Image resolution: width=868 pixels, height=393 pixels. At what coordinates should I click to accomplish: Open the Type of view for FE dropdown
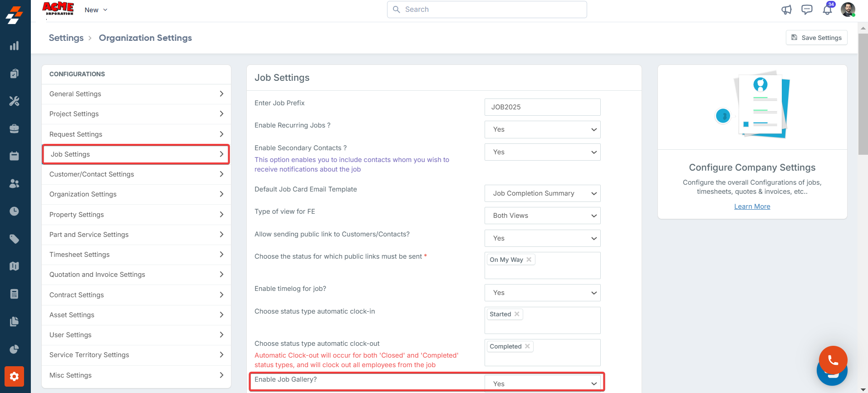coord(542,216)
